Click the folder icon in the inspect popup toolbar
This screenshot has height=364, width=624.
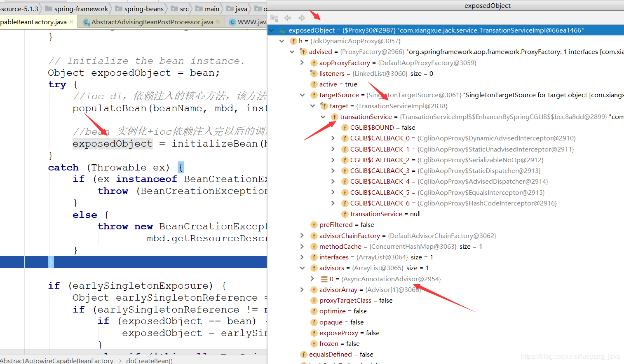click(274, 18)
